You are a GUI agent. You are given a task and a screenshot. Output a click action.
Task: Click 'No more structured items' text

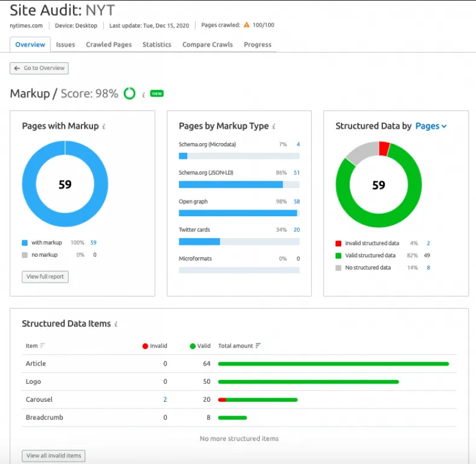[239, 439]
